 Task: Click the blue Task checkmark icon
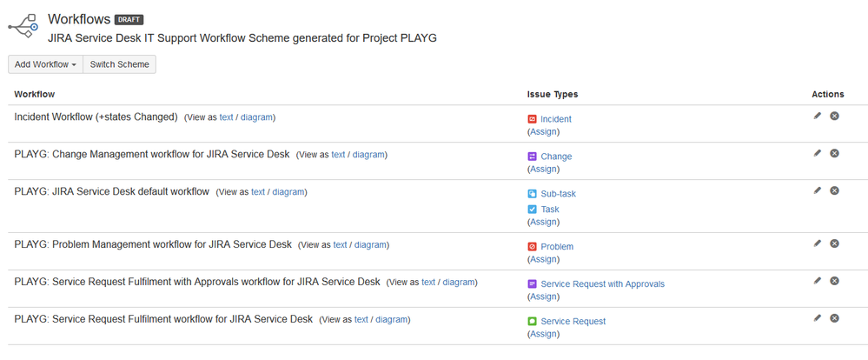click(x=532, y=209)
